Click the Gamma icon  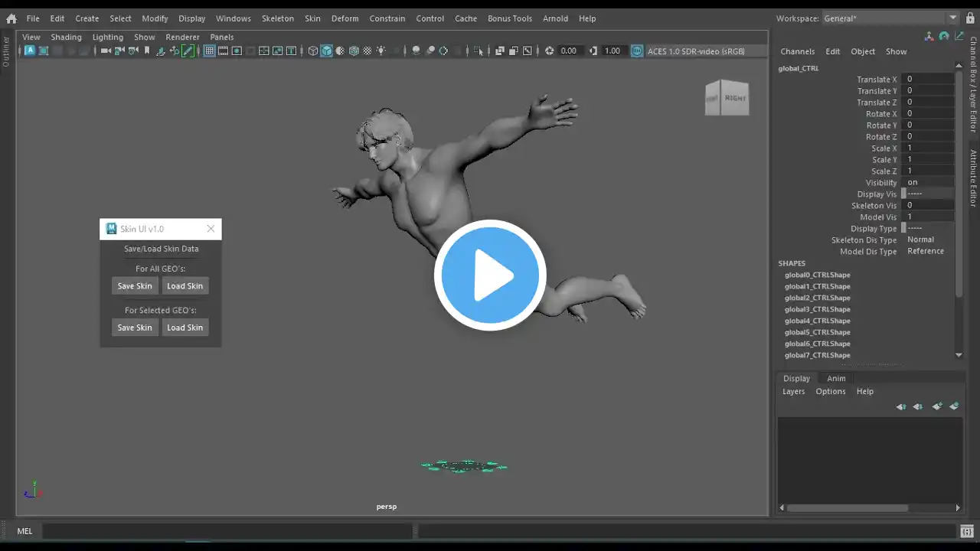pos(593,51)
